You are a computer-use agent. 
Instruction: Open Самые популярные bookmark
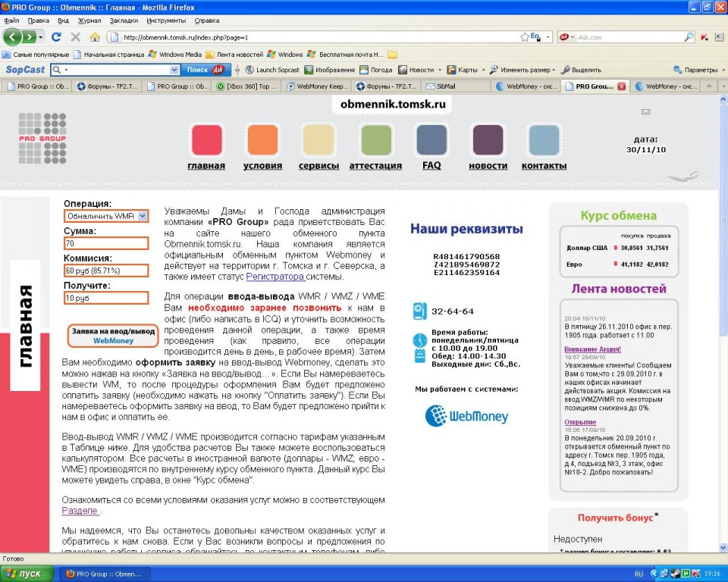click(x=36, y=55)
